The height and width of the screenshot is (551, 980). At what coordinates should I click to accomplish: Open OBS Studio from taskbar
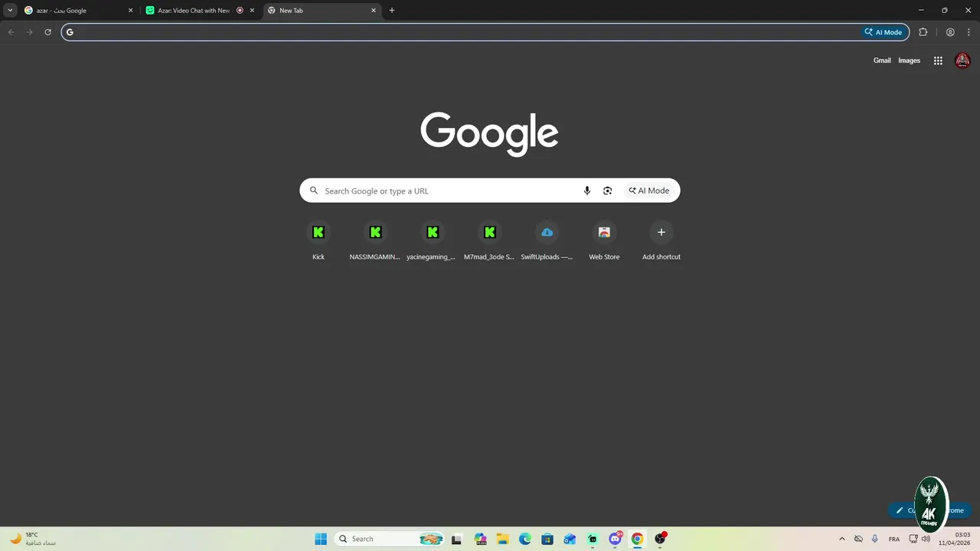(660, 539)
